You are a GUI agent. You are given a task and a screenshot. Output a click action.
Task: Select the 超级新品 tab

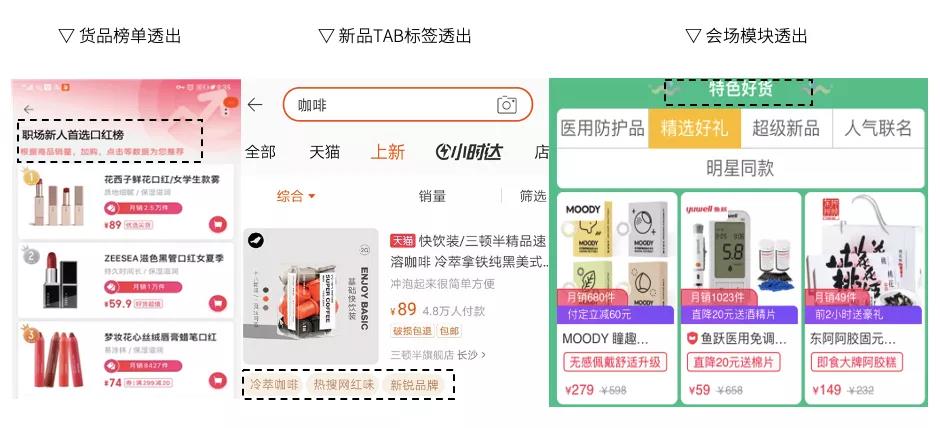pyautogui.click(x=786, y=128)
